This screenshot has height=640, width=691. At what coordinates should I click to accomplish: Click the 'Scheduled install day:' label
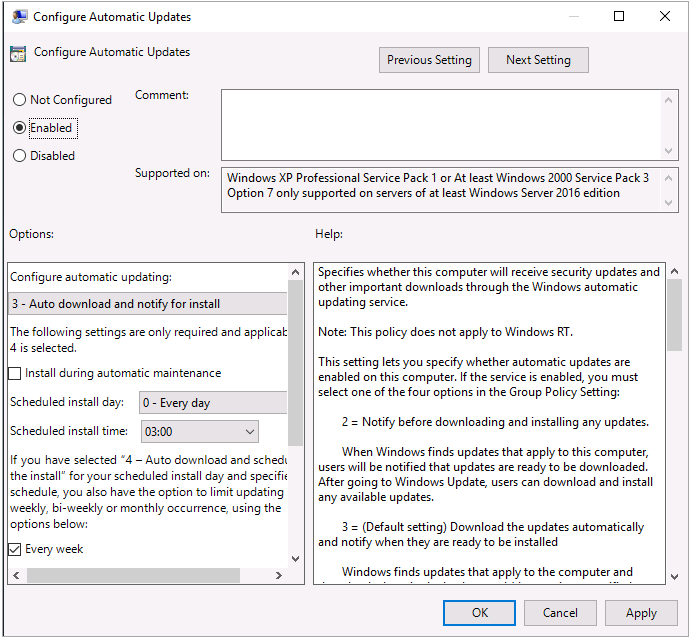pos(67,402)
